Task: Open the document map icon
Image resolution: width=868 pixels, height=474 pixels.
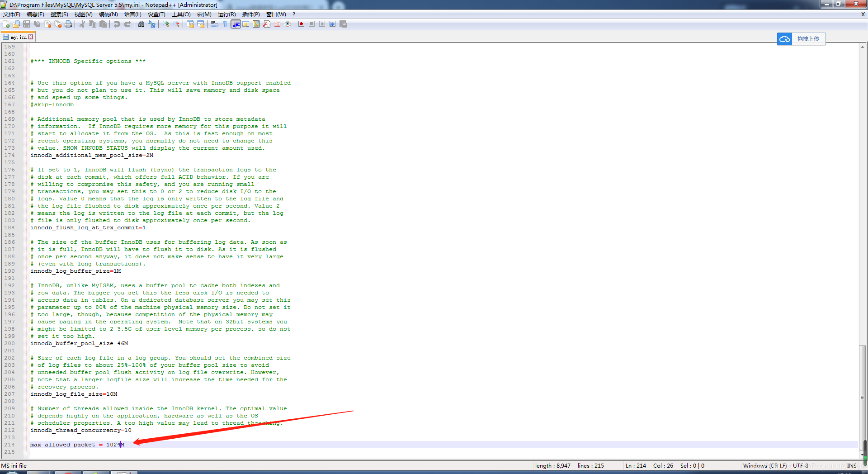Action: [x=256, y=24]
